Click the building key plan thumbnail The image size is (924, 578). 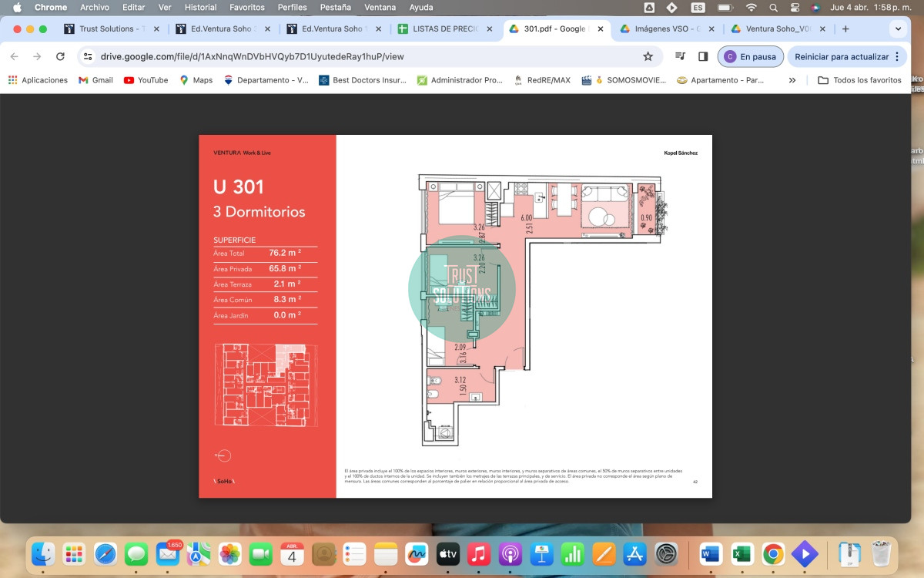point(266,385)
